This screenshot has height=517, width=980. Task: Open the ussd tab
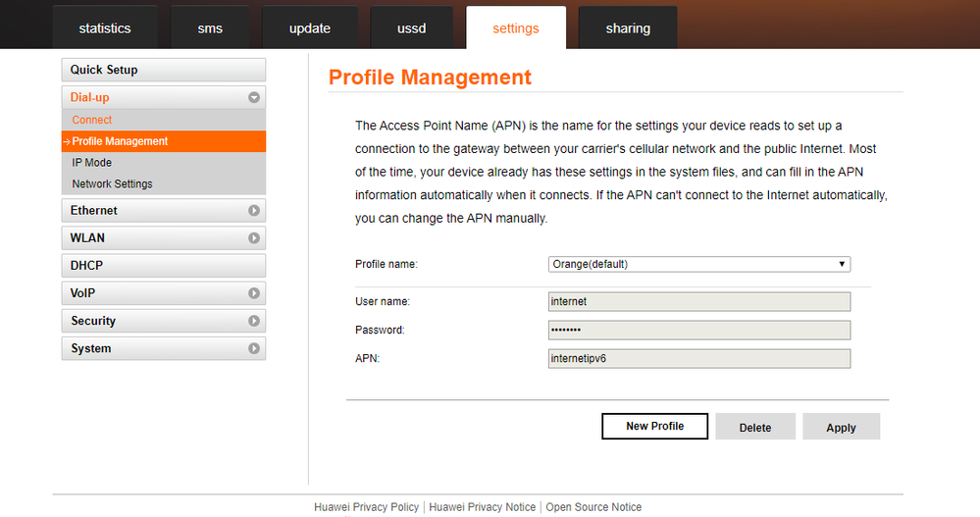(412, 28)
